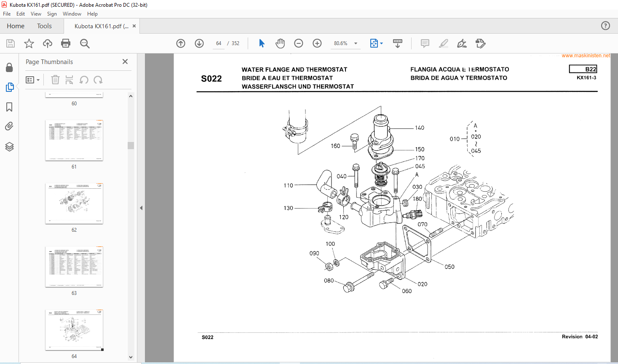Open the File menu
Image resolution: width=618 pixels, height=364 pixels.
(7, 14)
